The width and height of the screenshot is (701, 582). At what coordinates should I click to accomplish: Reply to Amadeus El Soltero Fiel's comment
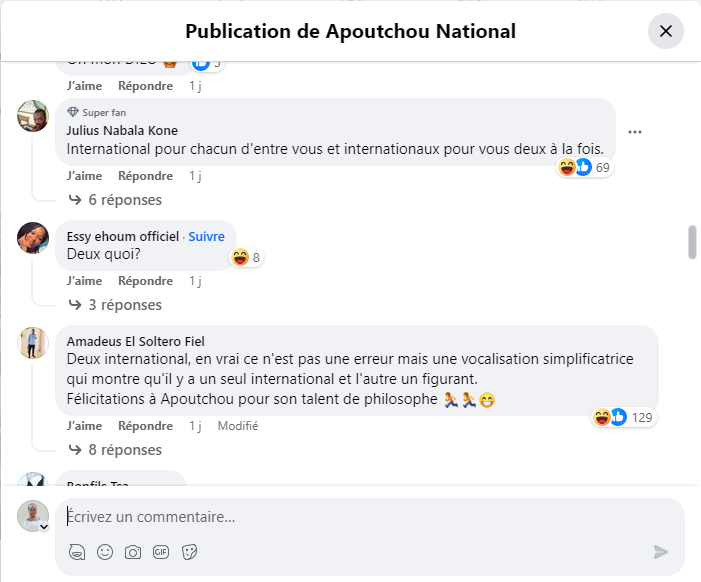145,426
